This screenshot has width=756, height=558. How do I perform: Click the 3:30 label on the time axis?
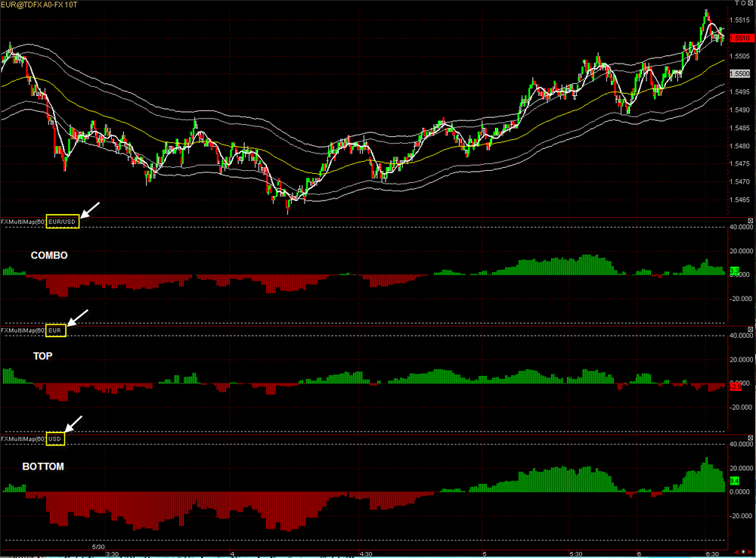click(x=113, y=554)
